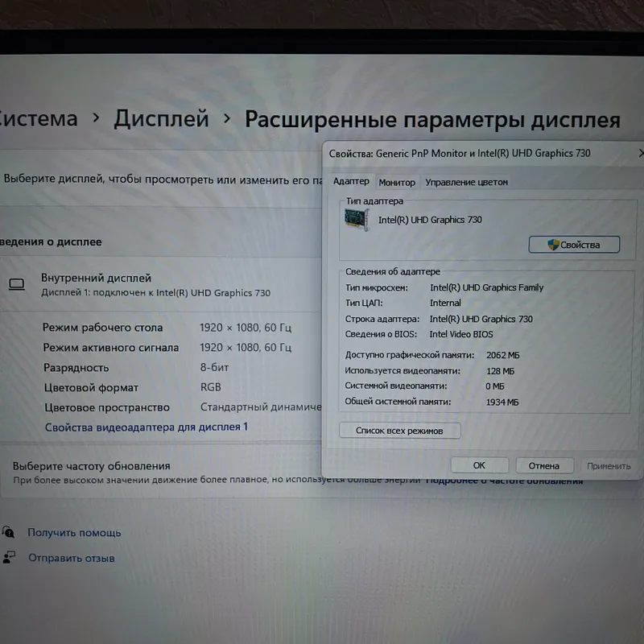Screen dimensions: 644x644
Task: Open the Адаптер tab
Action: (351, 182)
